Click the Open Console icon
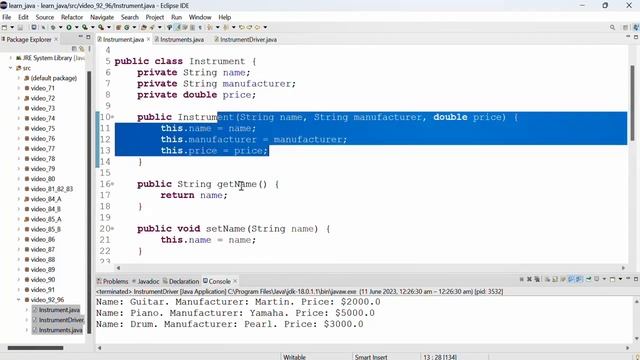The width and height of the screenshot is (640, 360). (x=612, y=279)
